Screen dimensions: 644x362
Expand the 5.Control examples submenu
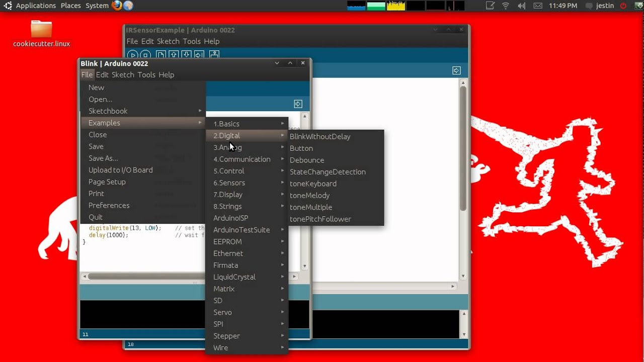(x=247, y=171)
